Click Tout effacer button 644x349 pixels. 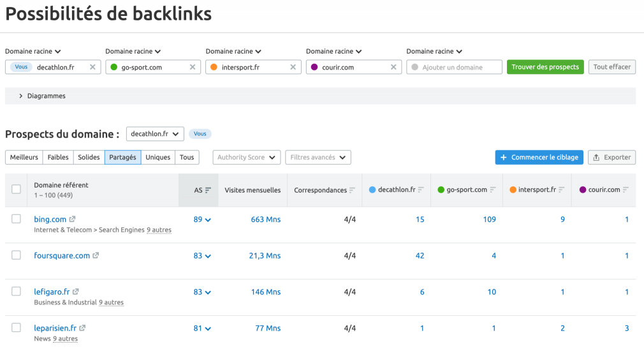pyautogui.click(x=612, y=67)
